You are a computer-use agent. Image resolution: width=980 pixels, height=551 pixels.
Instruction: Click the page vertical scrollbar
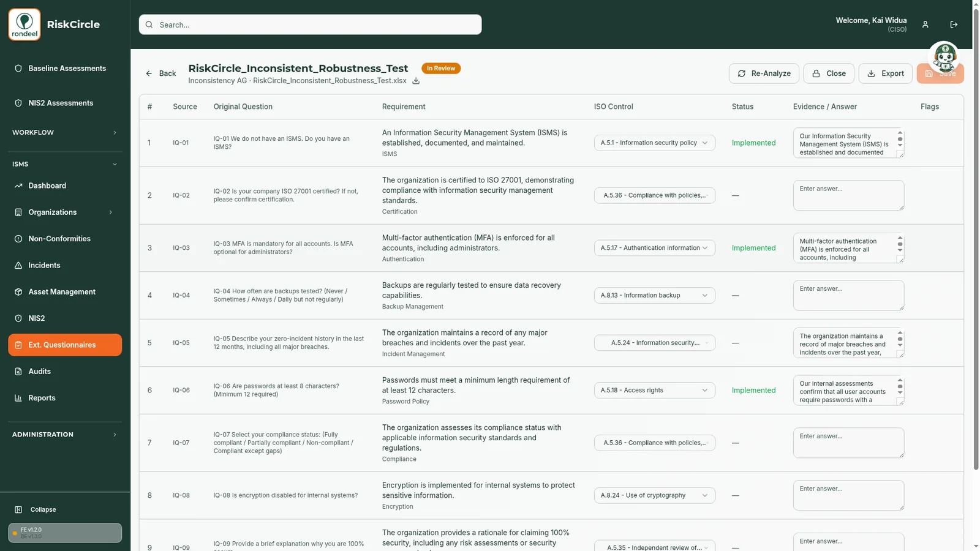point(976,239)
